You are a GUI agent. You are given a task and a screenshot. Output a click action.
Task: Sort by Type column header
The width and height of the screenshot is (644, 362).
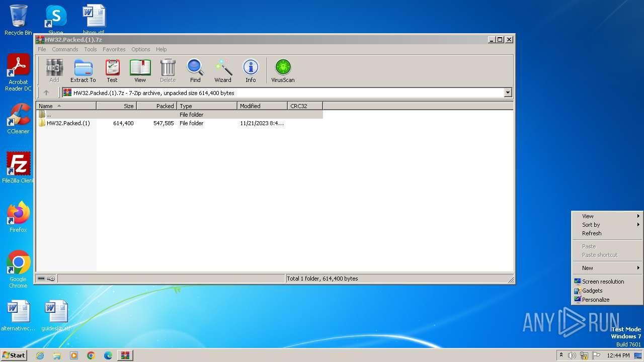pyautogui.click(x=207, y=106)
